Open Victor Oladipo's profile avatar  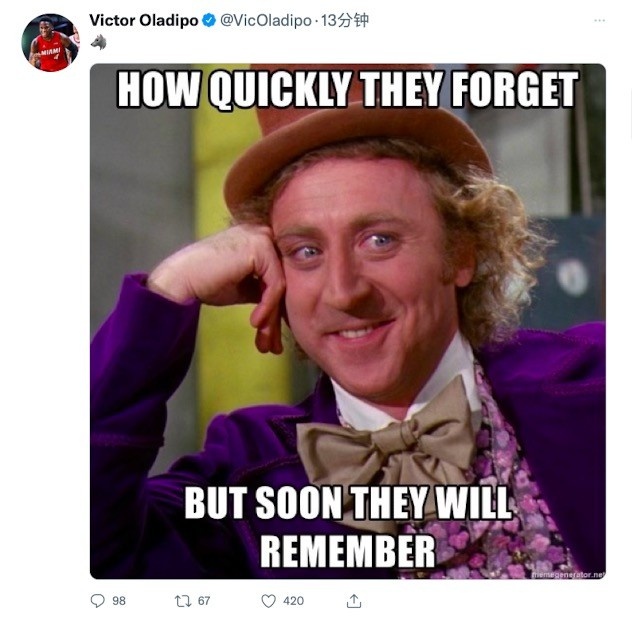(x=51, y=42)
